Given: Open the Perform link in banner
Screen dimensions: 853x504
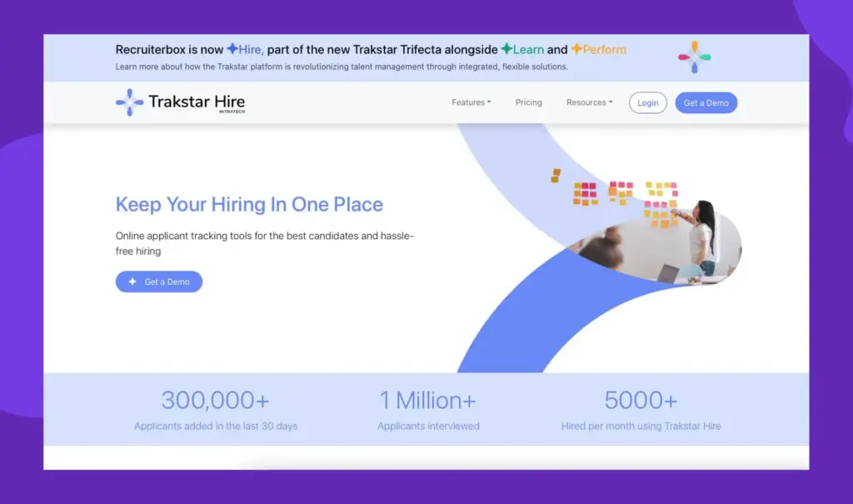Looking at the screenshot, I should [x=605, y=49].
